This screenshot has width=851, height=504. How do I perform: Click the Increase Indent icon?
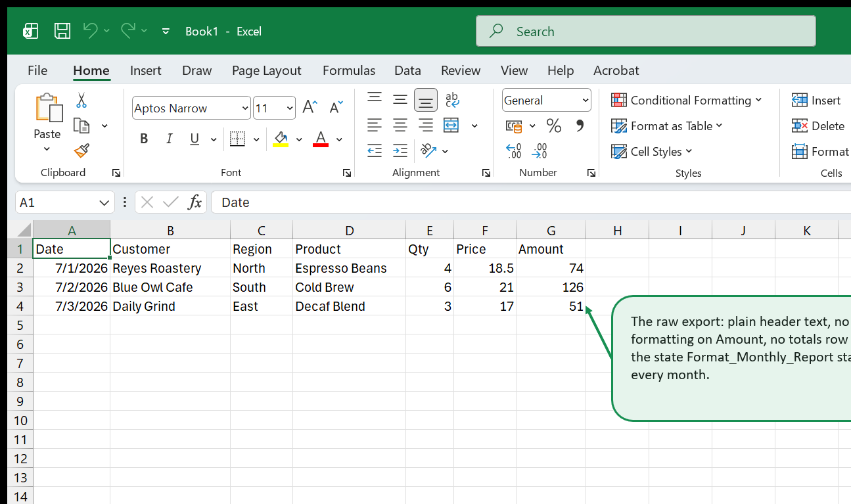400,150
